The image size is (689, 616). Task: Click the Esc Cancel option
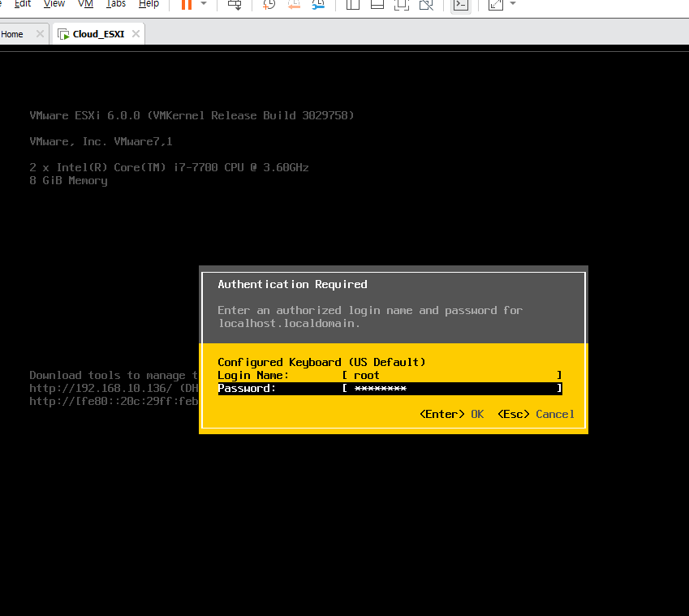[x=536, y=415]
